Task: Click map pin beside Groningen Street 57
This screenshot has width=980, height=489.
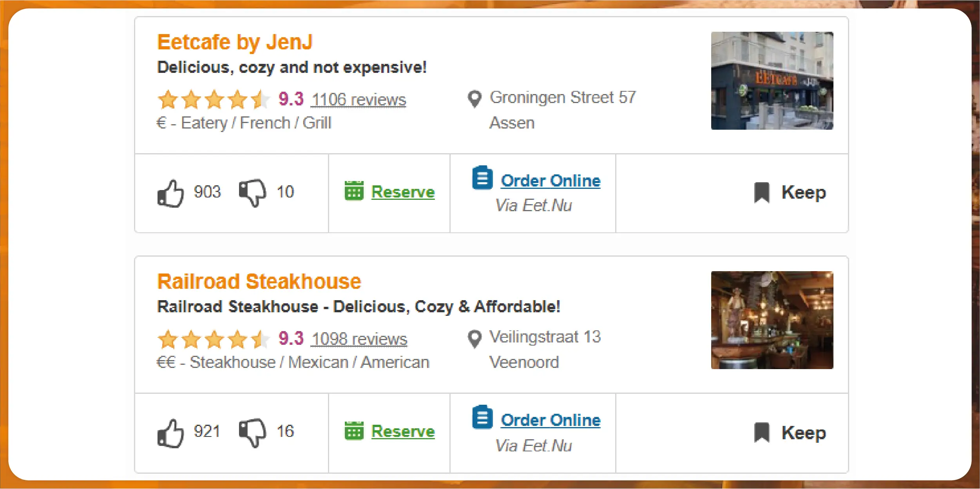Action: click(x=475, y=99)
